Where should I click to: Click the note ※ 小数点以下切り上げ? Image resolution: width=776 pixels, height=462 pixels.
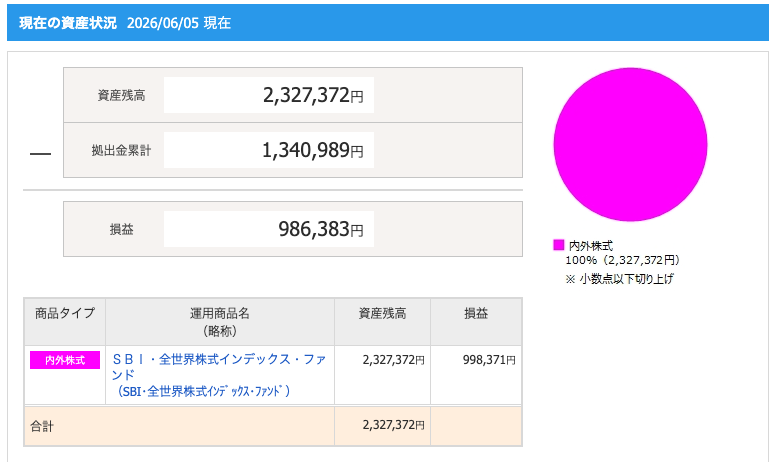(x=619, y=279)
